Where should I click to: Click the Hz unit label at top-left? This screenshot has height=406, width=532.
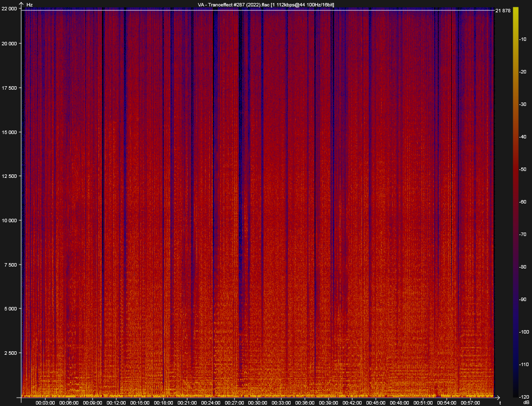tap(30, 4)
